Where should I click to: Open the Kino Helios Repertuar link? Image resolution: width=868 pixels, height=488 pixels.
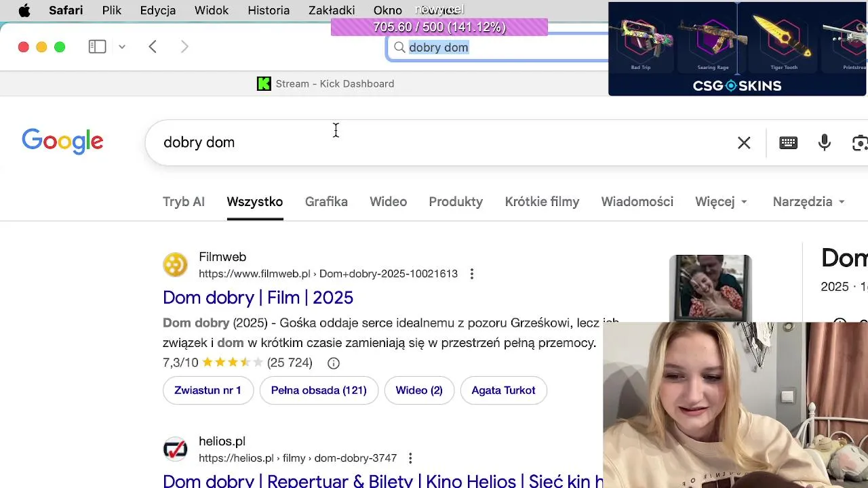(x=382, y=481)
